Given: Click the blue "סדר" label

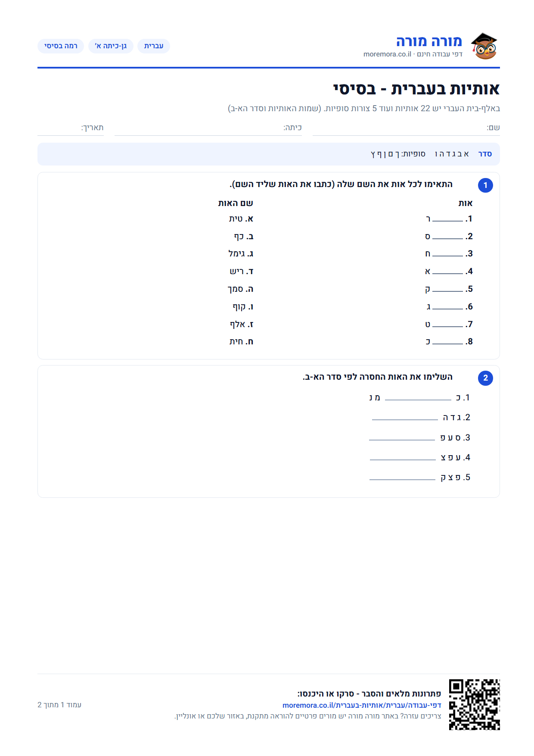Looking at the screenshot, I should pos(485,154).
